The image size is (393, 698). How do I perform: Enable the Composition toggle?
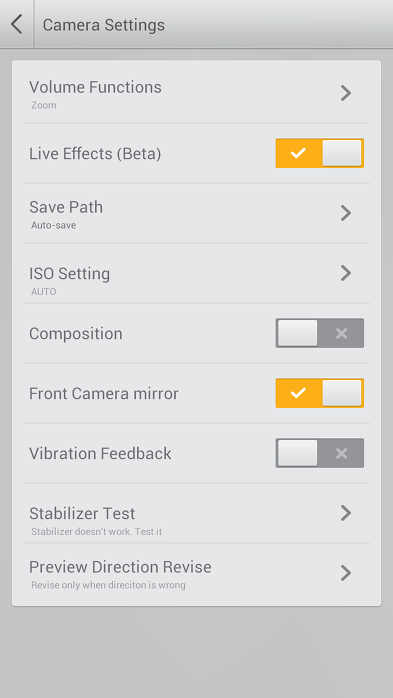click(x=320, y=333)
